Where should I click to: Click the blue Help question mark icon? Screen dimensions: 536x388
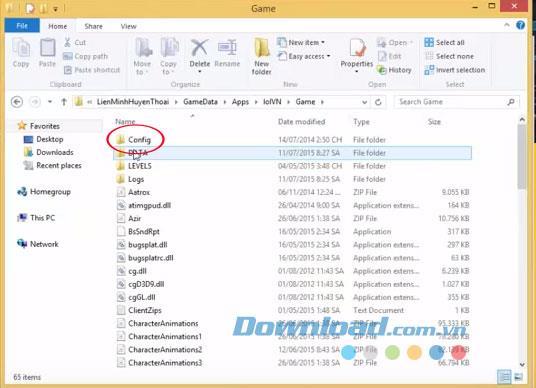520,25
